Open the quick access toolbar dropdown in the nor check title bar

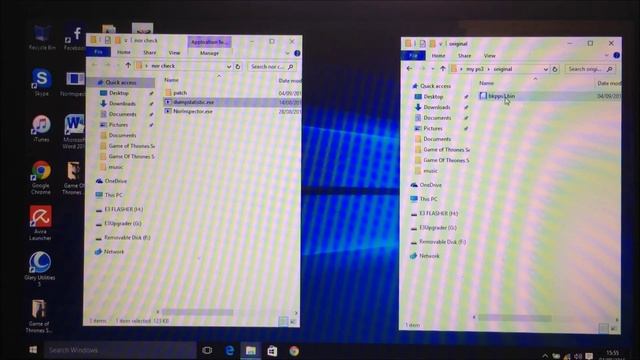126,40
